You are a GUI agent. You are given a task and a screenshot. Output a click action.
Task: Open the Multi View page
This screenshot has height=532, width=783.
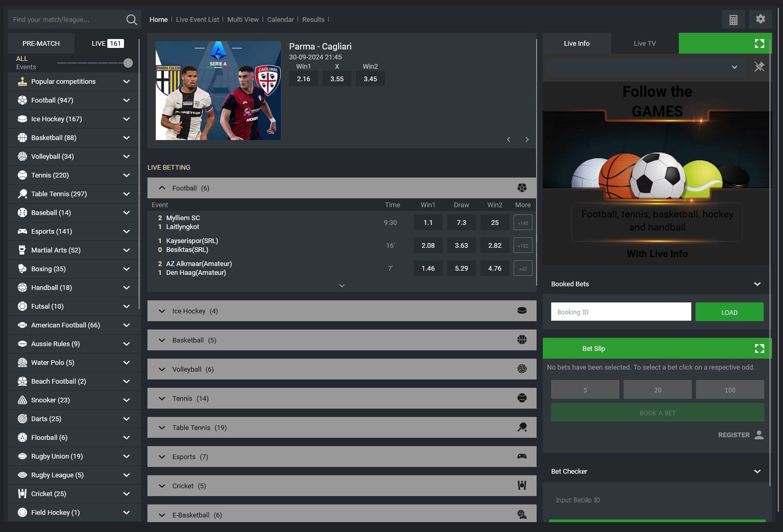(x=243, y=19)
